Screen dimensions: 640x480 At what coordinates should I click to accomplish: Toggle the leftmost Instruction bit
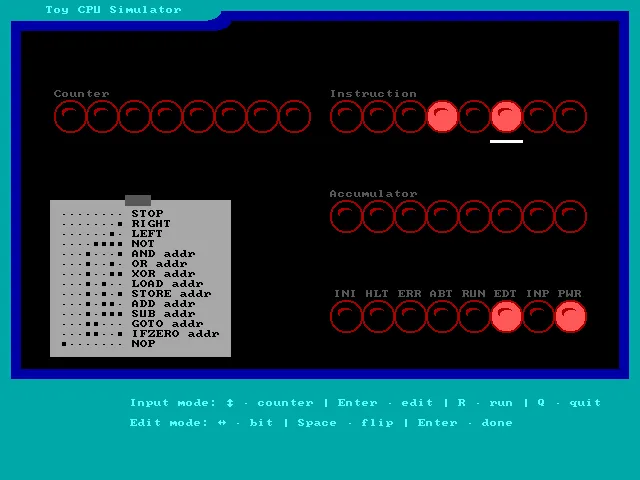click(346, 117)
